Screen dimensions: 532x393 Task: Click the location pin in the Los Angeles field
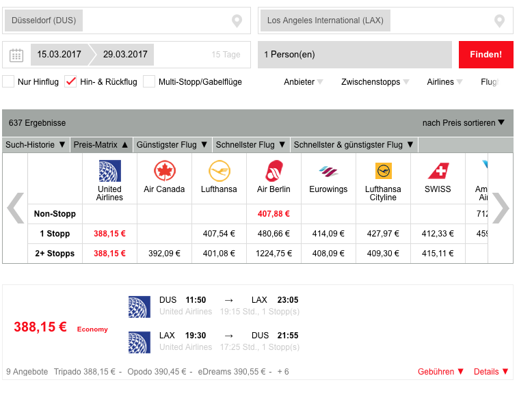point(499,21)
